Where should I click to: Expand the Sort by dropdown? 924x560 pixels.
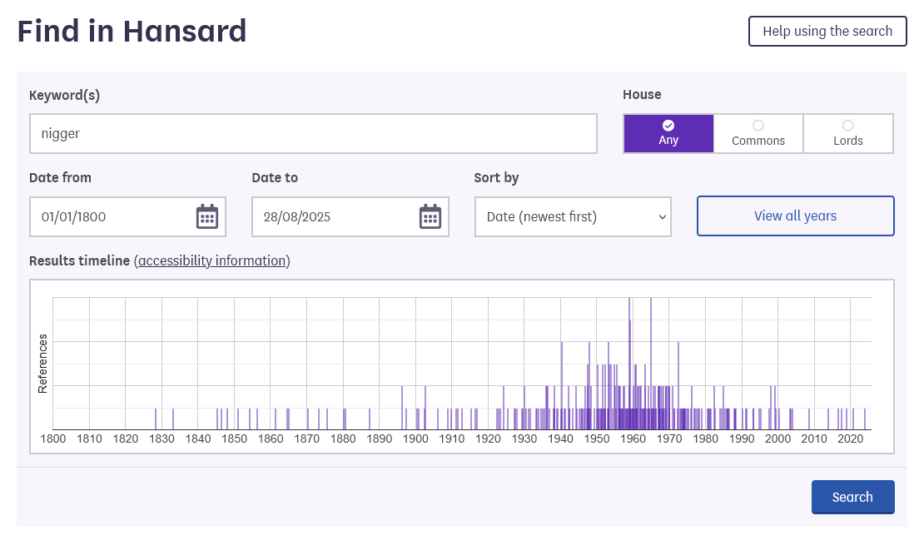point(573,216)
